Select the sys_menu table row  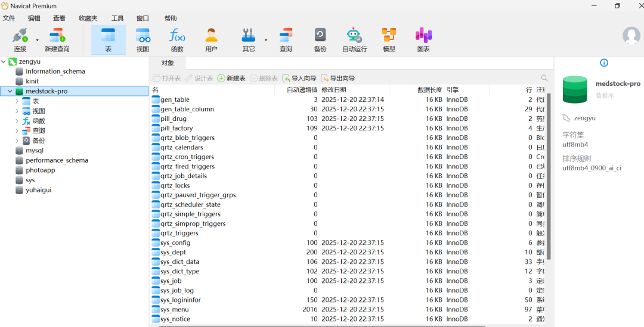click(349, 309)
